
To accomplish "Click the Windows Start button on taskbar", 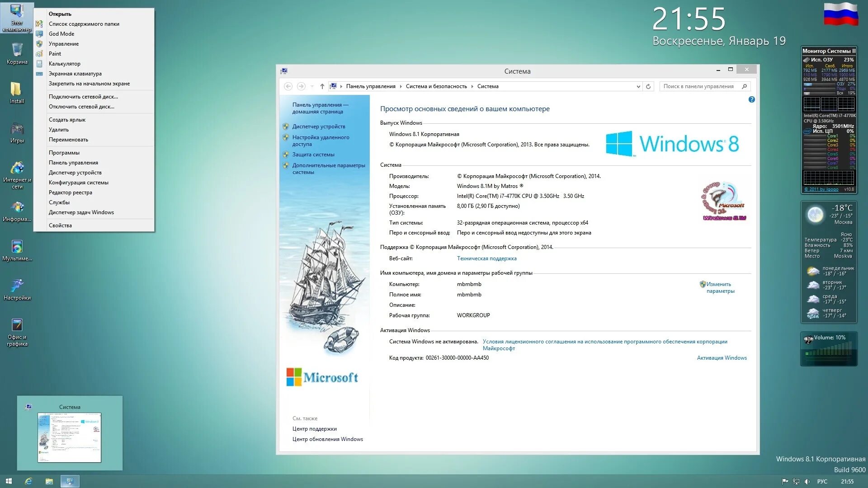I will [9, 481].
